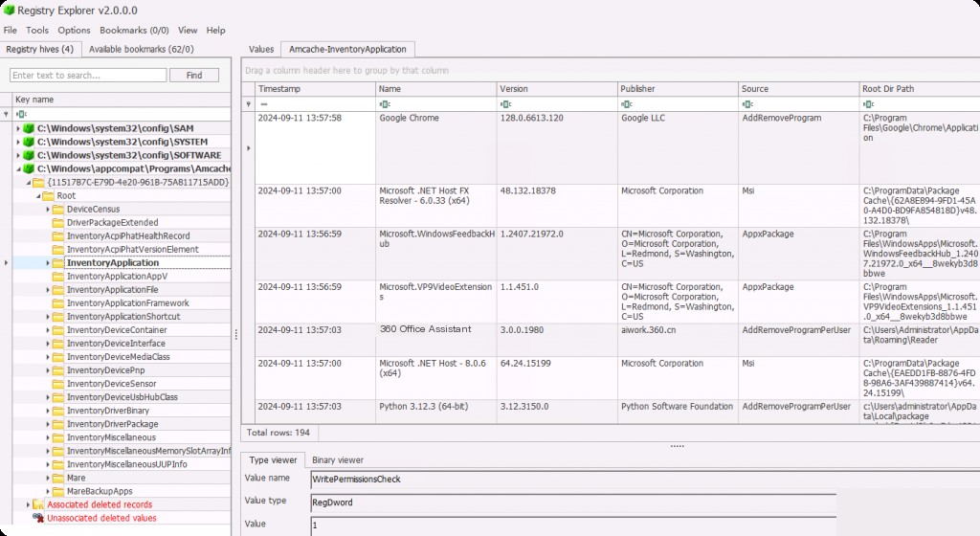The width and height of the screenshot is (980, 536).
Task: Switch to the Registry hives tab
Action: (x=40, y=50)
